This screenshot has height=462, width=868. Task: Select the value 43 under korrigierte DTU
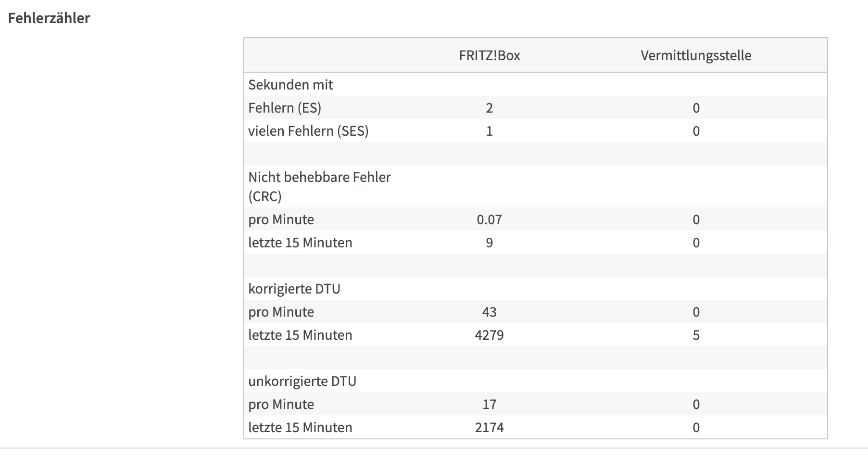point(489,312)
